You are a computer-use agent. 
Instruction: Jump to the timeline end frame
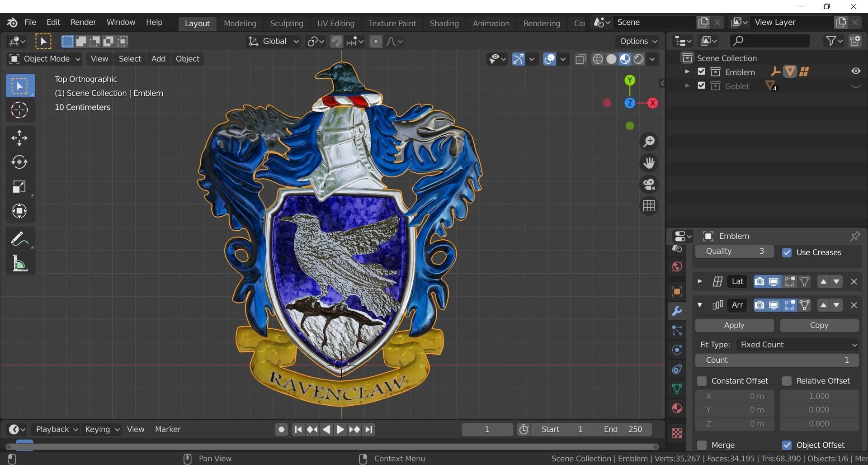[369, 429]
